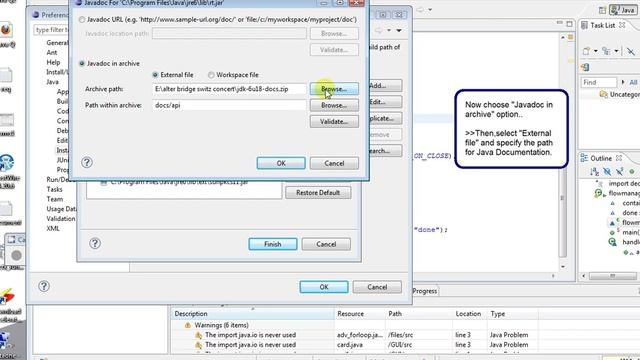Open dropdown beside the synchronize icon

coord(616,51)
